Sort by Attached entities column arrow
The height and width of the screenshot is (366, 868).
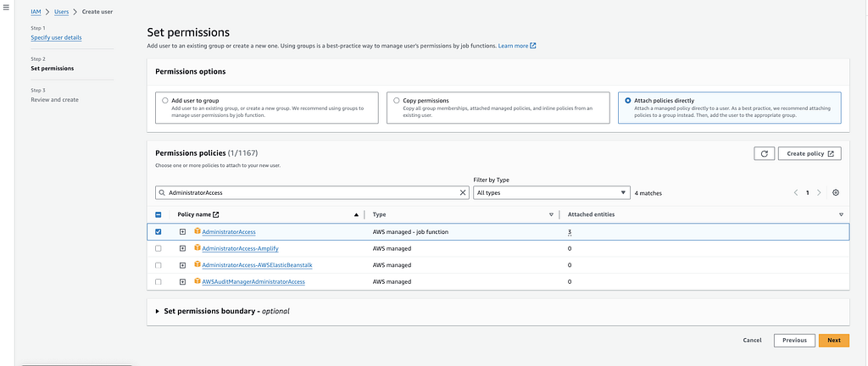click(841, 214)
